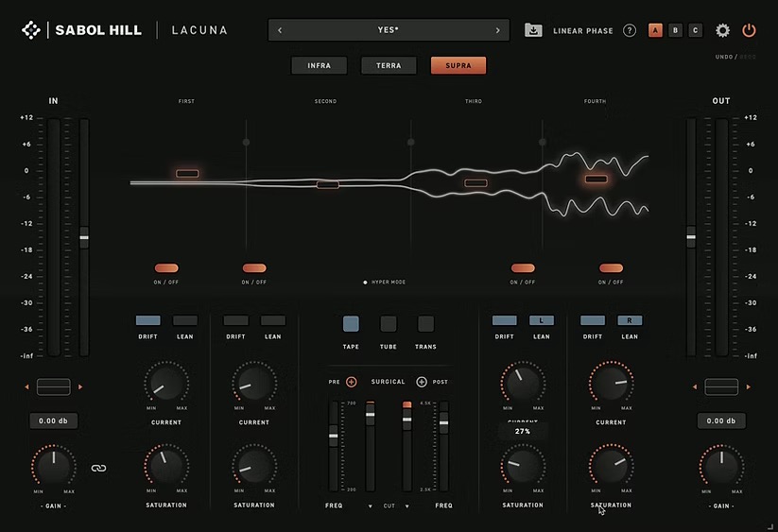The width and height of the screenshot is (778, 532).
Task: Toggle LEAN on the first band
Action: [185, 320]
